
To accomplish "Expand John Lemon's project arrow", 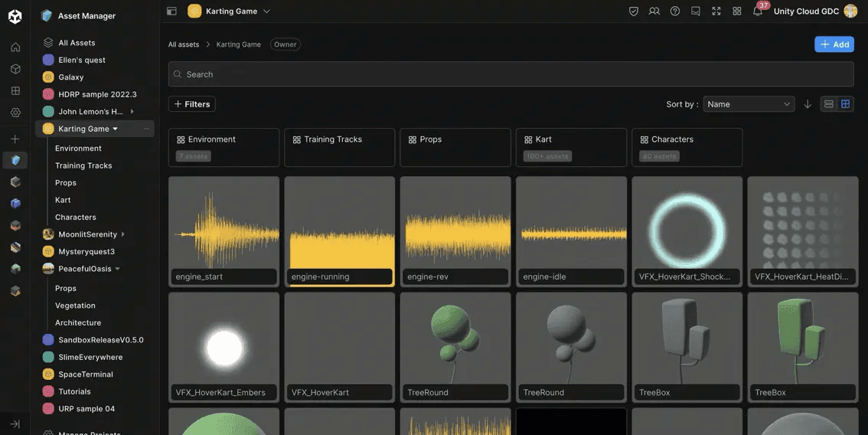I will (132, 111).
